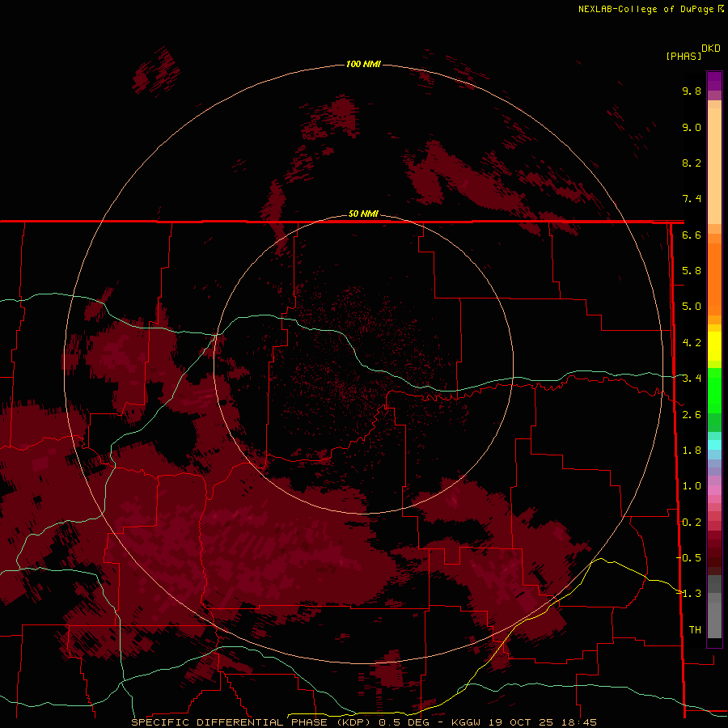Pick the purple band atop the color scale
The width and height of the screenshot is (728, 728).
coord(714,81)
